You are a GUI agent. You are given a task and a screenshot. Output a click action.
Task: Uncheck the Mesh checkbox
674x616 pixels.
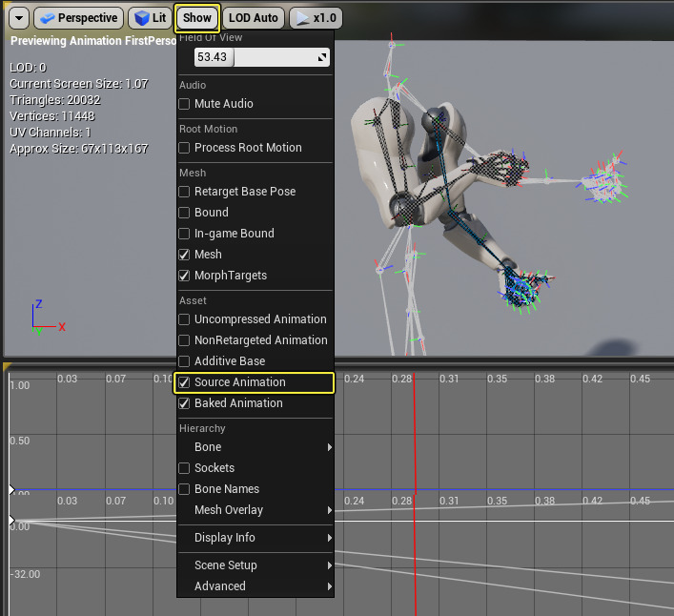185,255
